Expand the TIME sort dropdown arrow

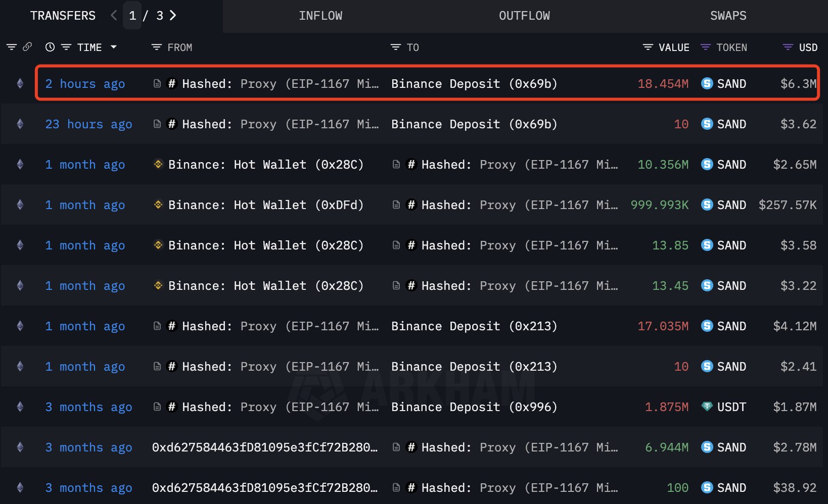114,47
